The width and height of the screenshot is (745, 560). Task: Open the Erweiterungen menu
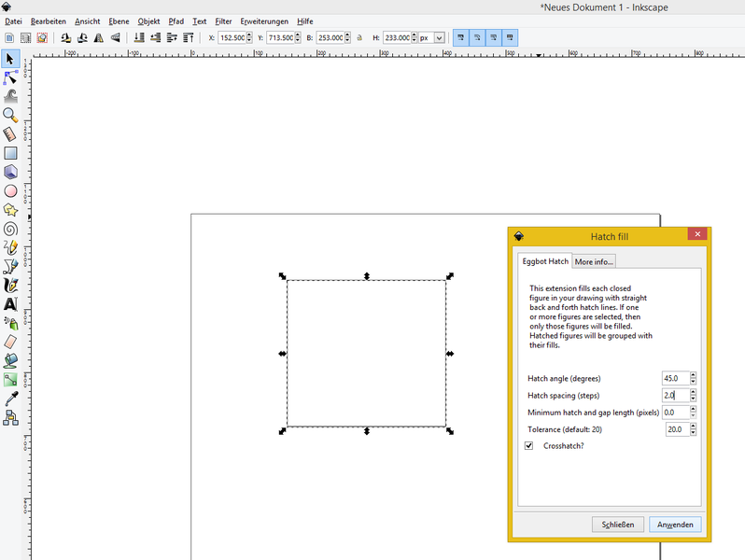coord(264,21)
